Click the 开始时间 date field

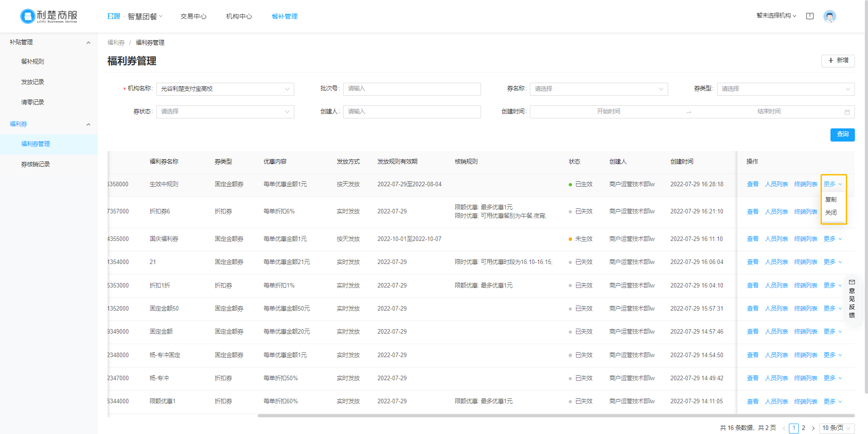pyautogui.click(x=609, y=112)
